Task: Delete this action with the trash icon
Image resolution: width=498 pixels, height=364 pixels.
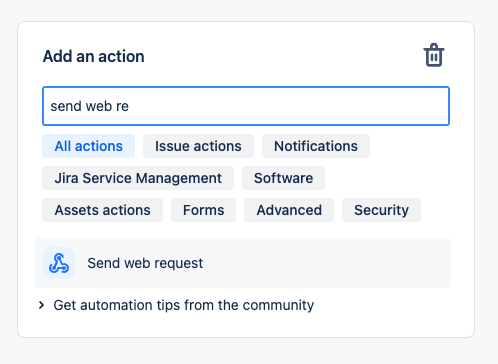Action: [x=434, y=55]
